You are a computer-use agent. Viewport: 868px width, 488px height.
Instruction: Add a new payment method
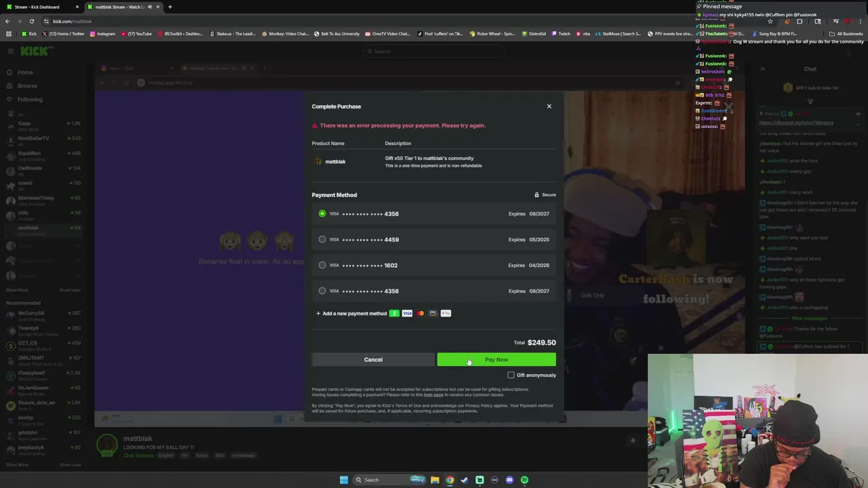click(351, 313)
